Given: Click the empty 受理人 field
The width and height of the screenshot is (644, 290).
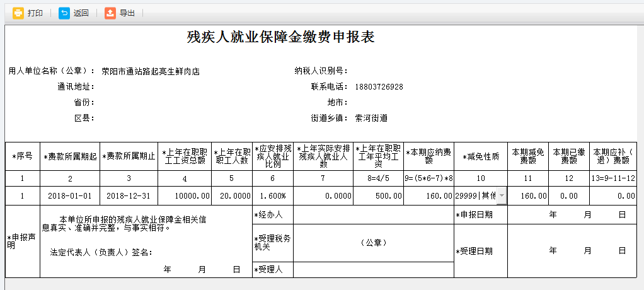Looking at the screenshot, I should coord(373,270).
